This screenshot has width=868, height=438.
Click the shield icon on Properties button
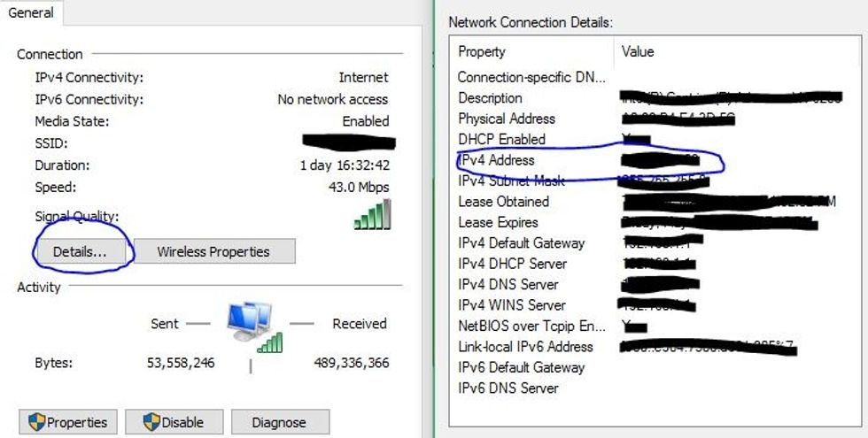[x=36, y=422]
